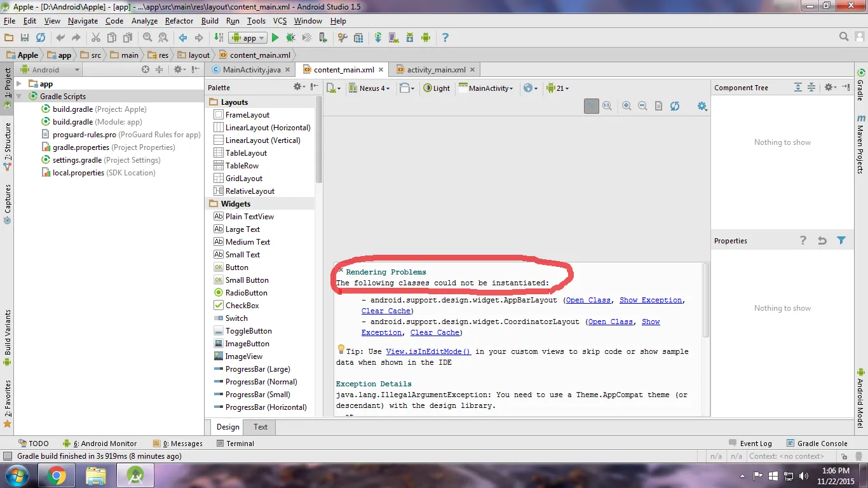The image size is (868, 488).
Task: Click the Back navigation arrow
Action: [x=183, y=38]
